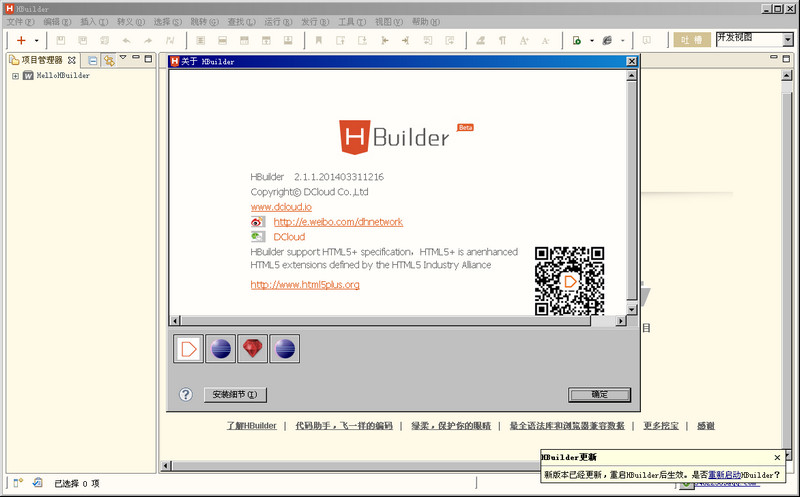800x497 pixels.
Task: Click the increase font size A+ icon
Action: tap(524, 40)
